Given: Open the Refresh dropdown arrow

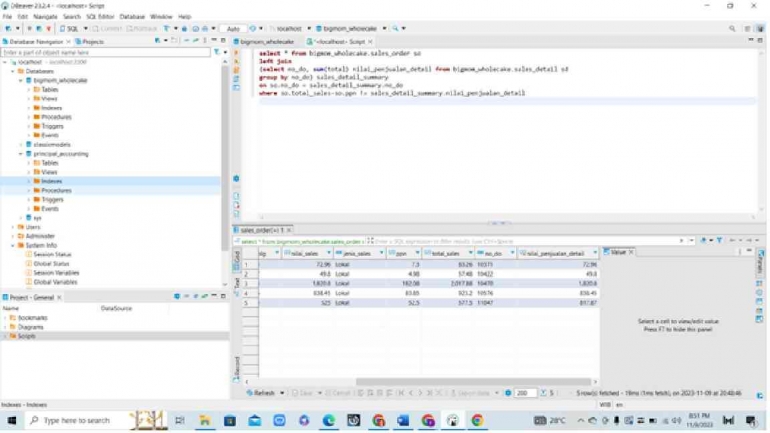Looking at the screenshot, I should point(282,393).
